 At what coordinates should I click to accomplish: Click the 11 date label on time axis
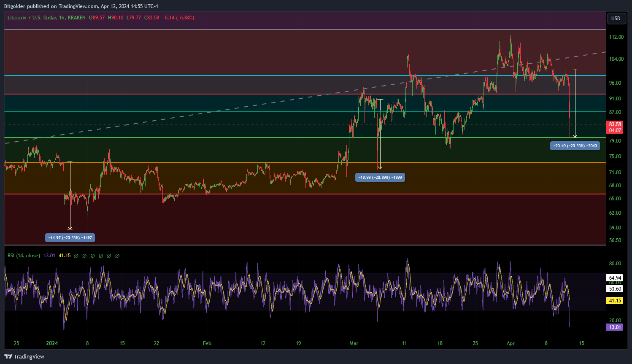404,343
